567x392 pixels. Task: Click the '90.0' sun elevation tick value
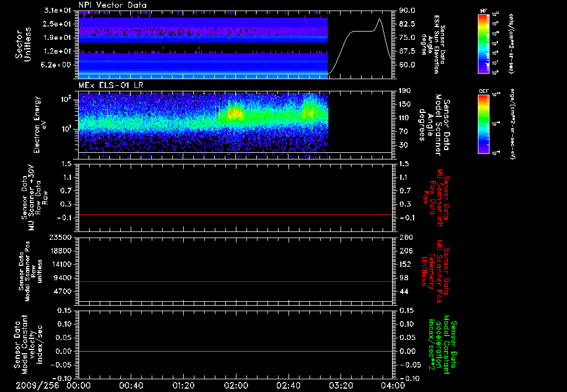407,11
